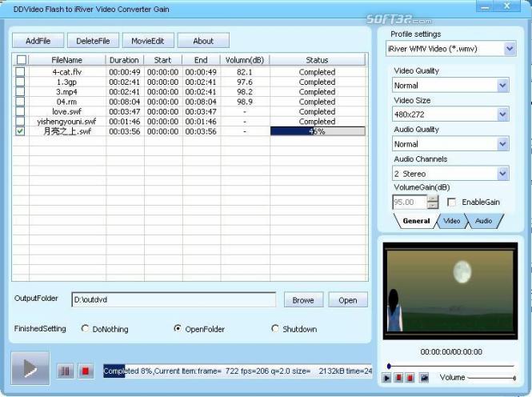Click the End column header

pos(201,60)
